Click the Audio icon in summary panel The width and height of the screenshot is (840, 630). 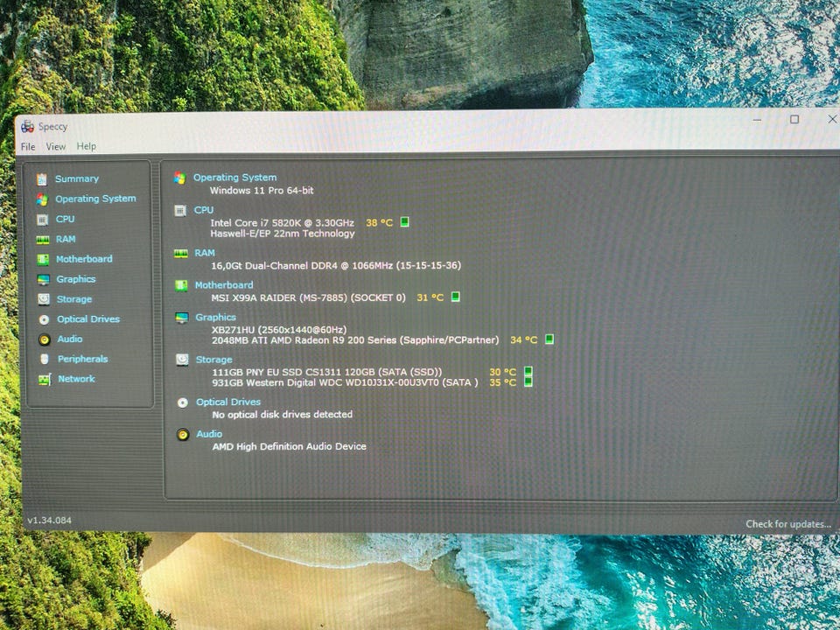[183, 435]
